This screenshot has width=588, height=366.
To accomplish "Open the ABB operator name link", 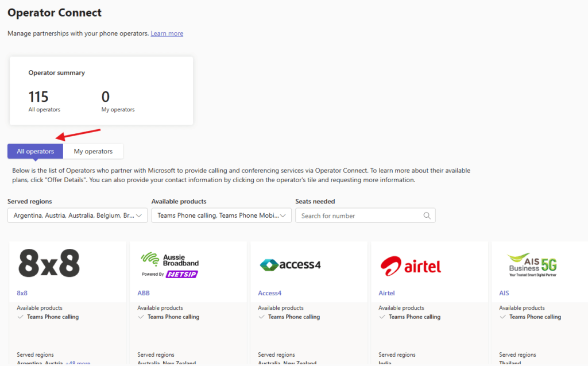I will click(x=144, y=293).
